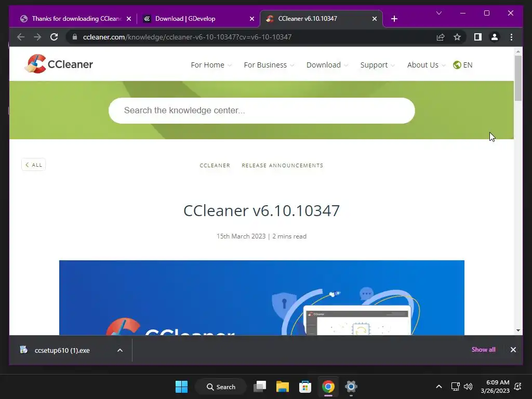The height and width of the screenshot is (399, 532).
Task: Open options arrow for ccsetup610 download
Action: pyautogui.click(x=120, y=350)
